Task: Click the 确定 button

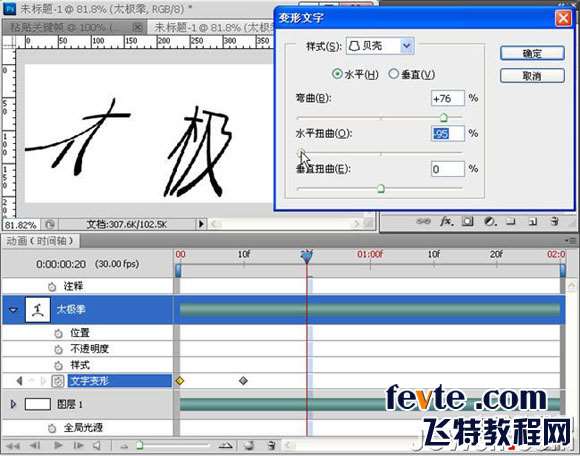Action: (x=532, y=53)
